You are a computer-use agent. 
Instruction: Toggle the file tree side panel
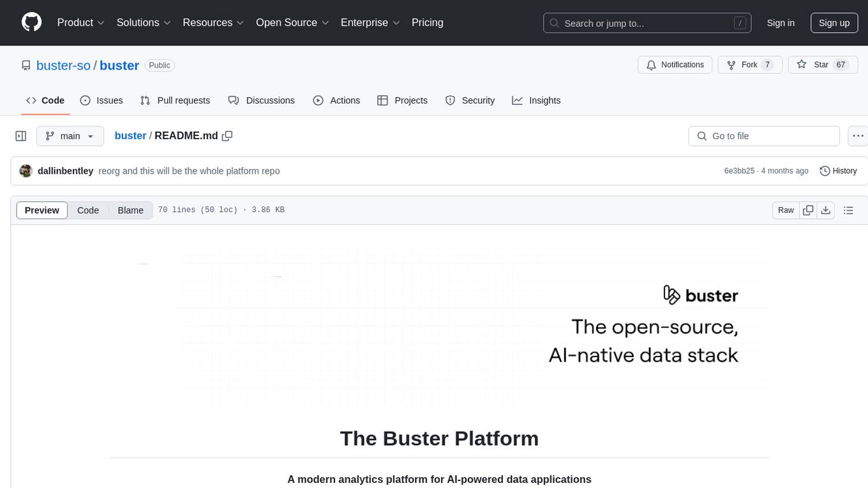point(21,136)
